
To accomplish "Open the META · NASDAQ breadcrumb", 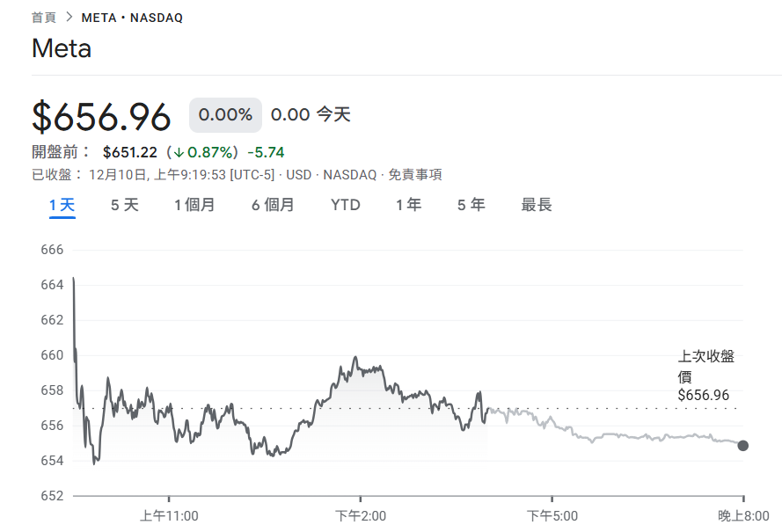I will pyautogui.click(x=130, y=16).
